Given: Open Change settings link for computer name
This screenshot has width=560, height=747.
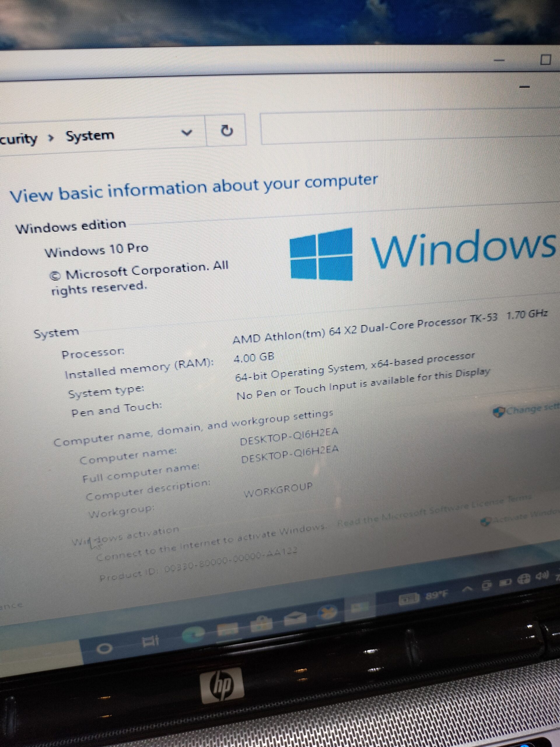Looking at the screenshot, I should 526,410.
